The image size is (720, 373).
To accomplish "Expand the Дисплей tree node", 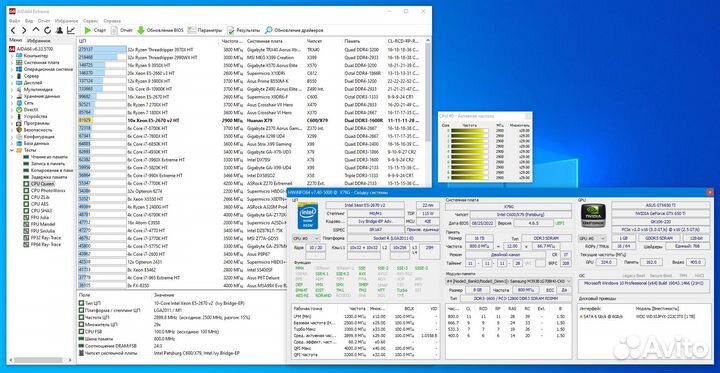I will [x=12, y=82].
